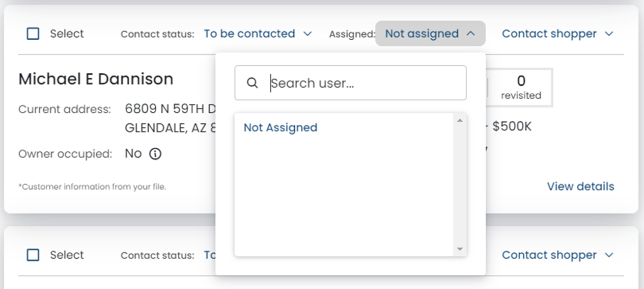
Task: Click the Search user text field
Action: [350, 83]
